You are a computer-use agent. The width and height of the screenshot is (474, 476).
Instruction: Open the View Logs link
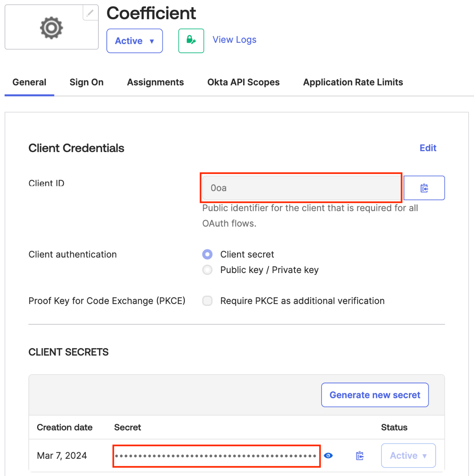click(234, 40)
